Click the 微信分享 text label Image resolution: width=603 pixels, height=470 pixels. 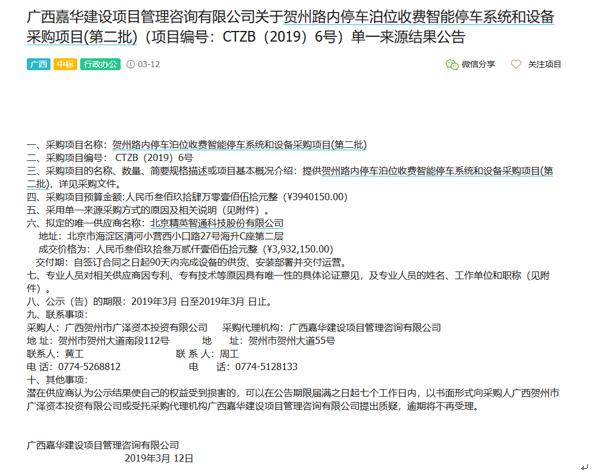[479, 64]
